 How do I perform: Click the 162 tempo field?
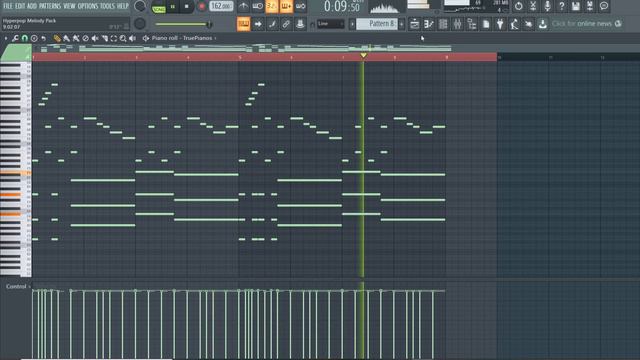coord(221,6)
